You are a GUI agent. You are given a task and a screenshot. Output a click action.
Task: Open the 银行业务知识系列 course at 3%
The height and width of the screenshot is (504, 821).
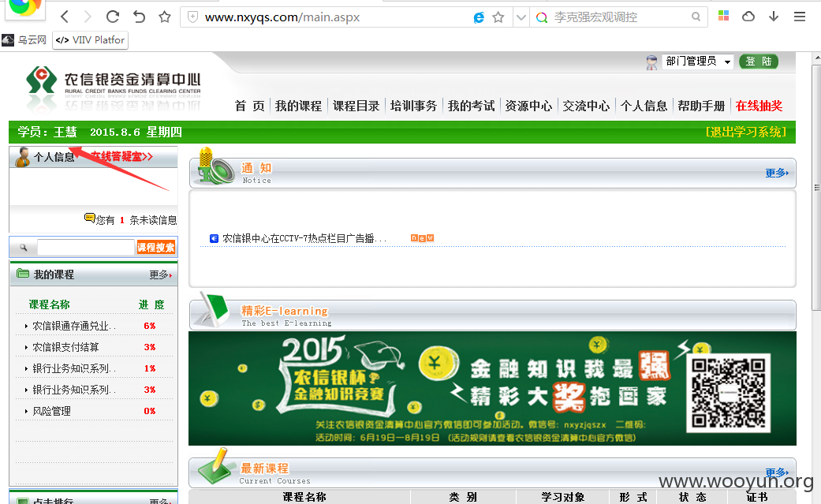point(74,390)
